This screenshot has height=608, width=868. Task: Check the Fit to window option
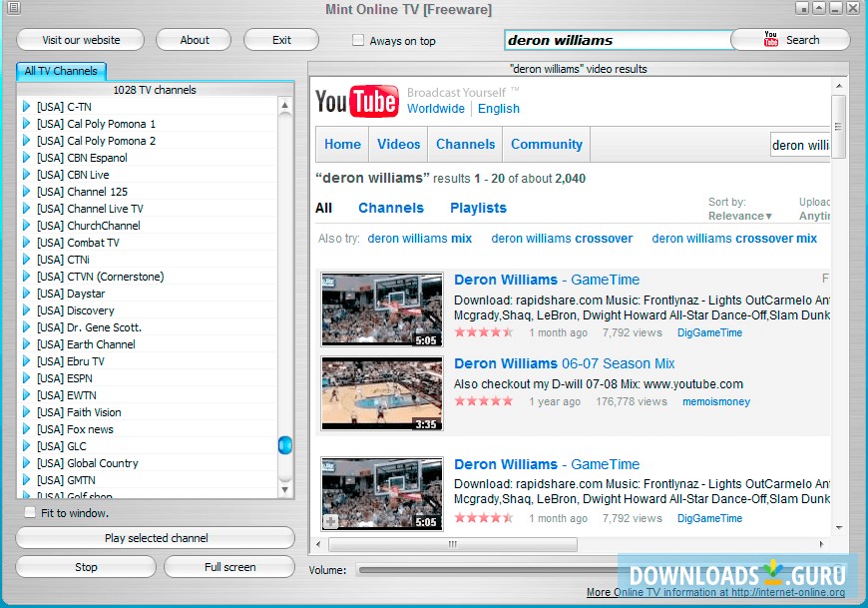point(30,512)
